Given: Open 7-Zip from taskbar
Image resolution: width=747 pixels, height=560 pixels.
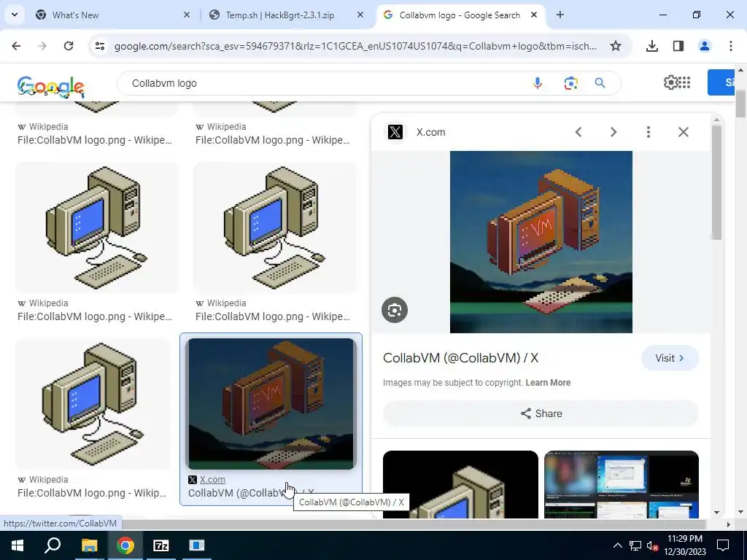Looking at the screenshot, I should (161, 545).
